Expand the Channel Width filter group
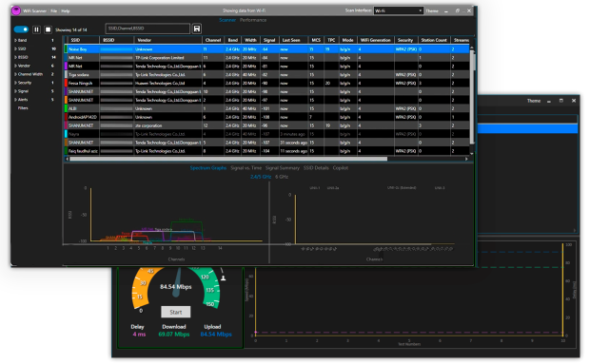590x364 pixels. click(29, 74)
